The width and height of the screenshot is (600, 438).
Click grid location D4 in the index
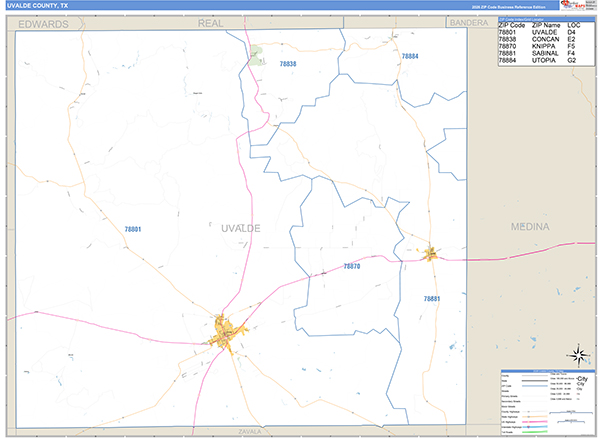(x=571, y=33)
